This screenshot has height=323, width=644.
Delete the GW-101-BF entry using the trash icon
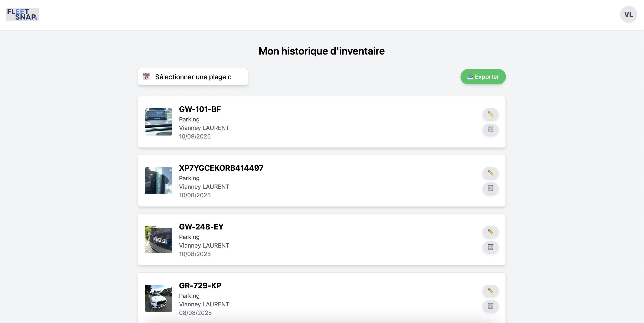[x=491, y=130]
